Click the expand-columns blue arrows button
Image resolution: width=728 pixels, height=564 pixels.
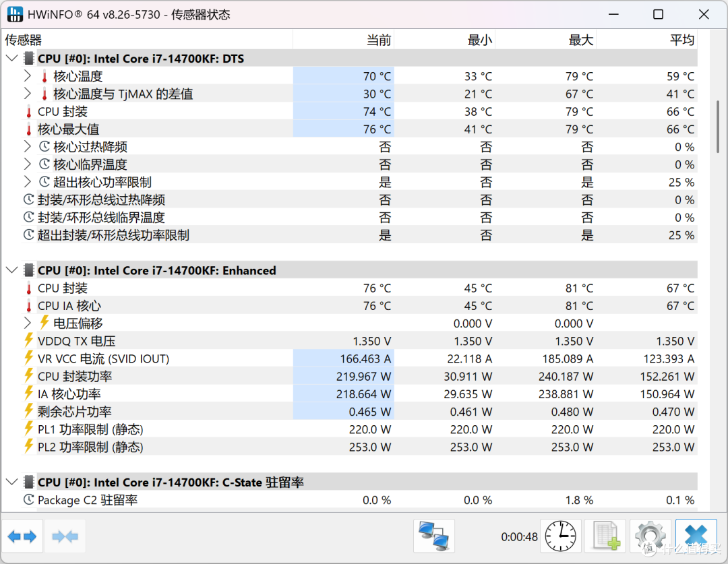click(x=22, y=536)
